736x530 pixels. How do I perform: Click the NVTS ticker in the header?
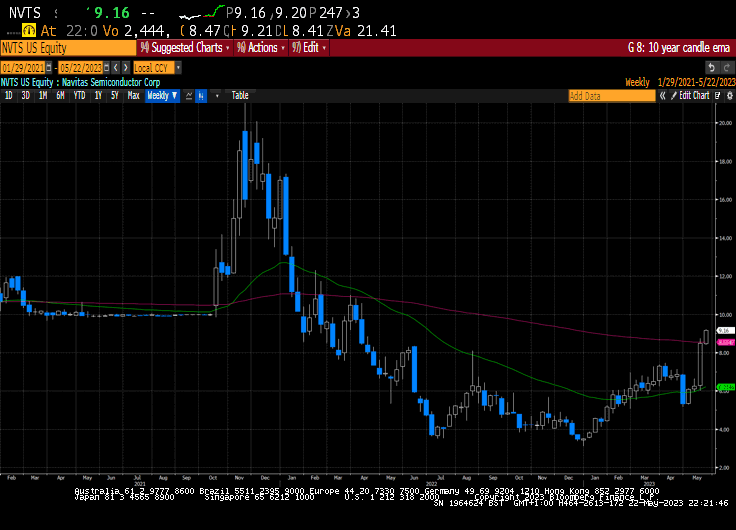point(25,13)
